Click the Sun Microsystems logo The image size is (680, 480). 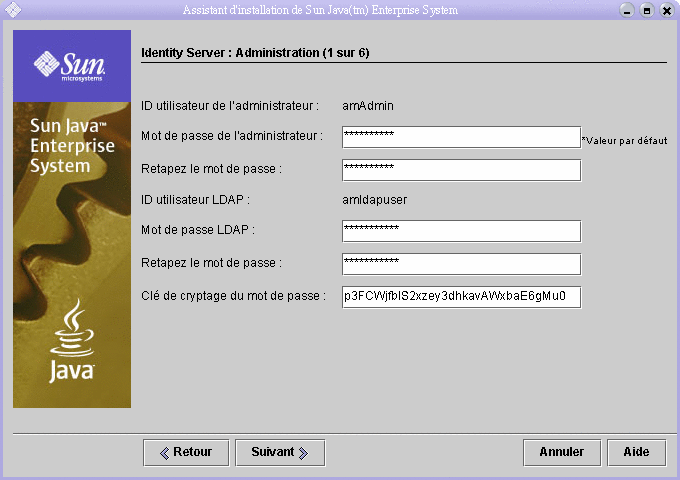point(69,66)
